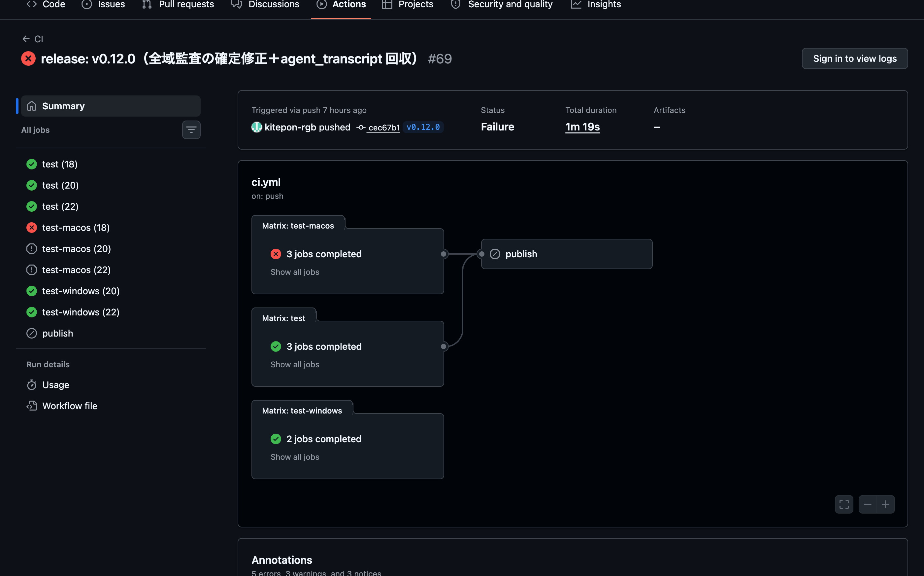Screen dimensions: 924x576
Task: Open the test (18) job
Action: [111, 164]
